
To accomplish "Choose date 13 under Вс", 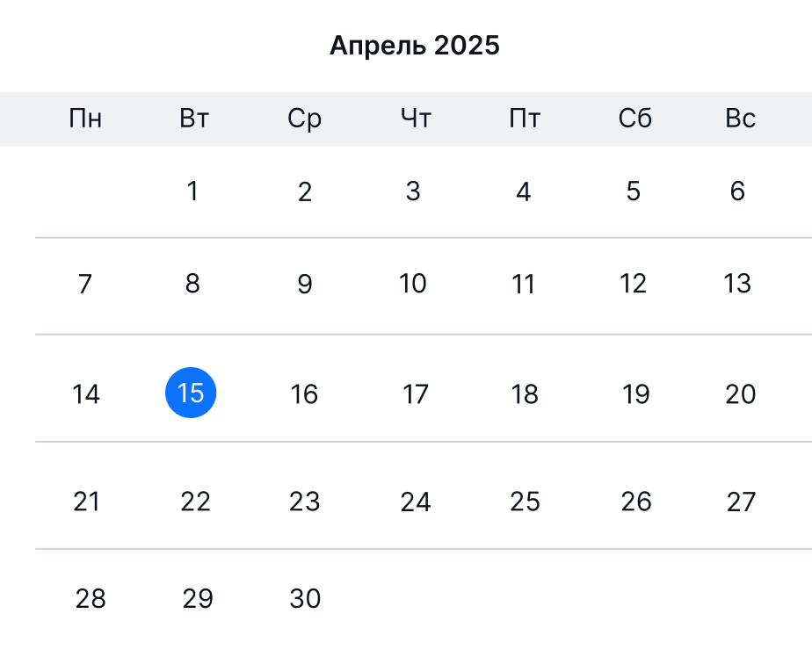I will (737, 284).
